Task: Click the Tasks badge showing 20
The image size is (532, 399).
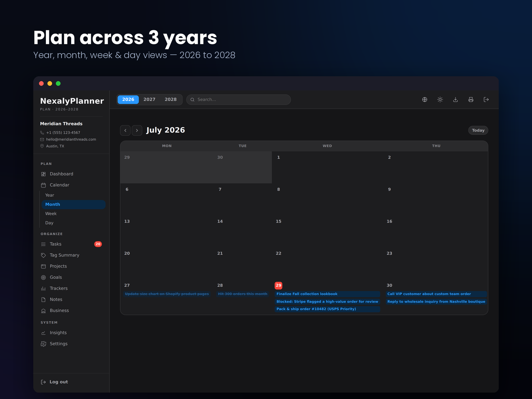Action: point(98,244)
